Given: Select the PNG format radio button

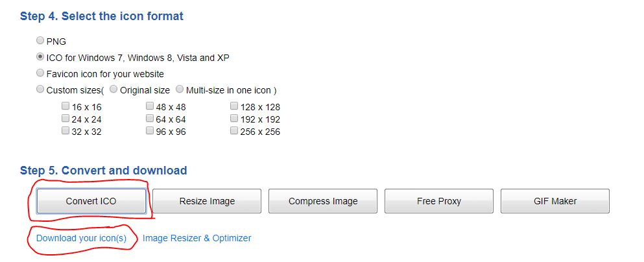Looking at the screenshot, I should coord(41,41).
